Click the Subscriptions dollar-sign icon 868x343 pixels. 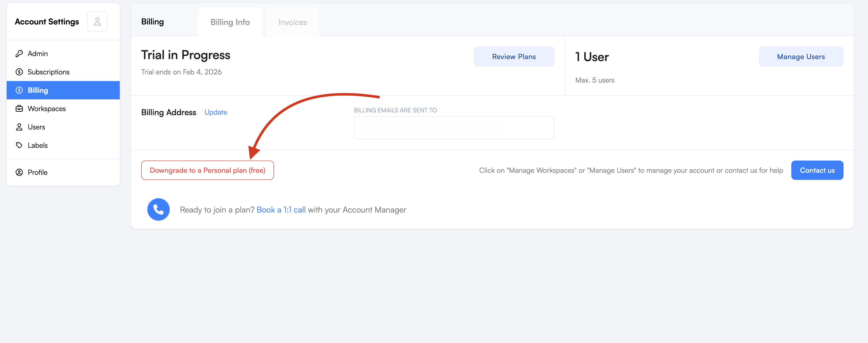coord(19,72)
